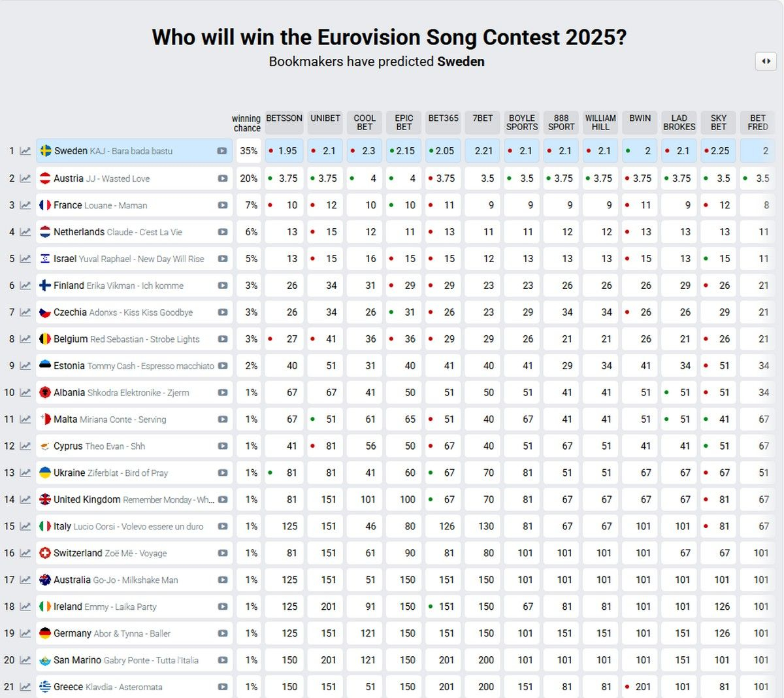Viewport: 784px width, 698px height.
Task: Expand the table with the arrows button
Action: (x=766, y=61)
